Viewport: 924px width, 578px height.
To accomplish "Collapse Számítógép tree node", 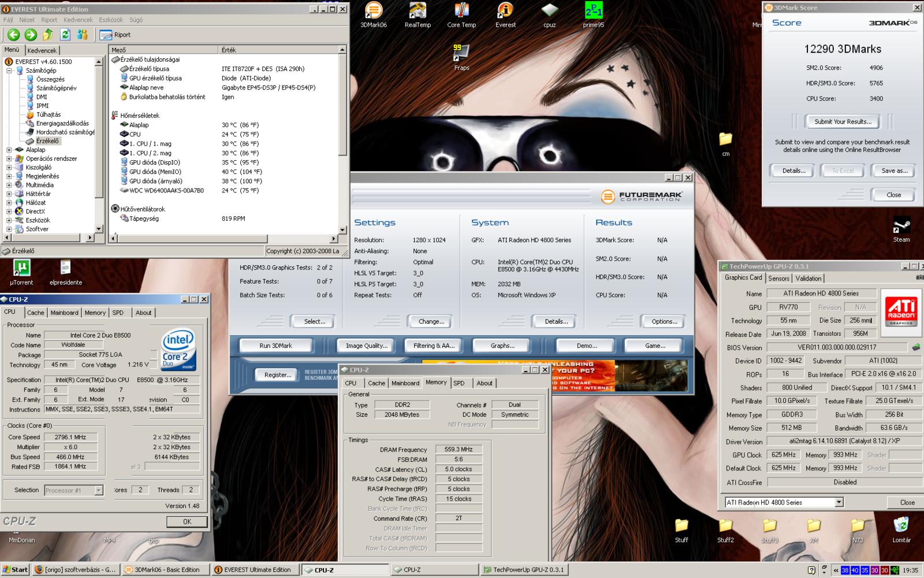I will (x=9, y=71).
